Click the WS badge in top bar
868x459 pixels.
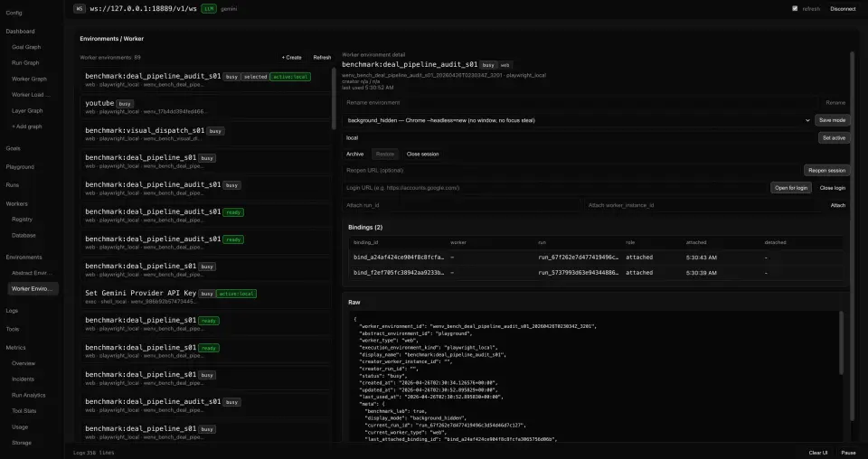(x=80, y=9)
